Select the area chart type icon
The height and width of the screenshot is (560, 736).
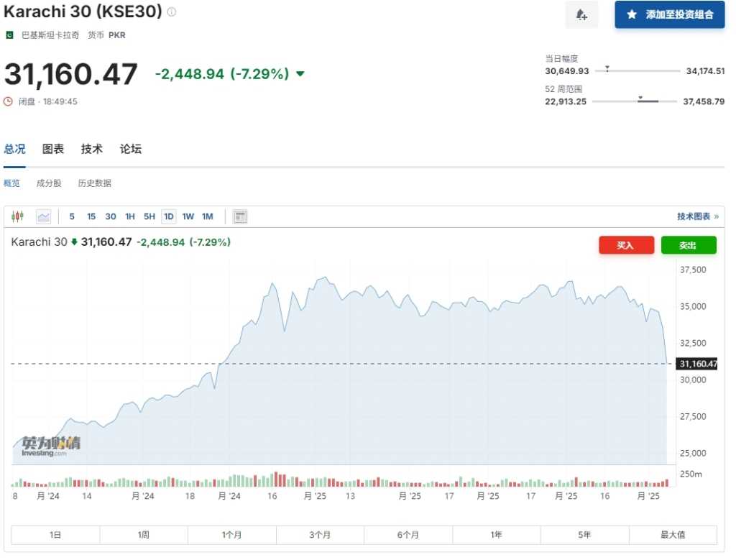pyautogui.click(x=44, y=216)
